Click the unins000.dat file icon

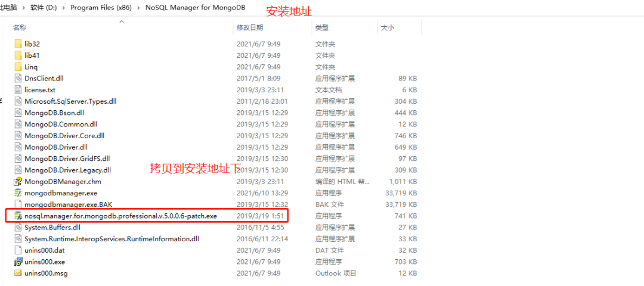(18, 250)
